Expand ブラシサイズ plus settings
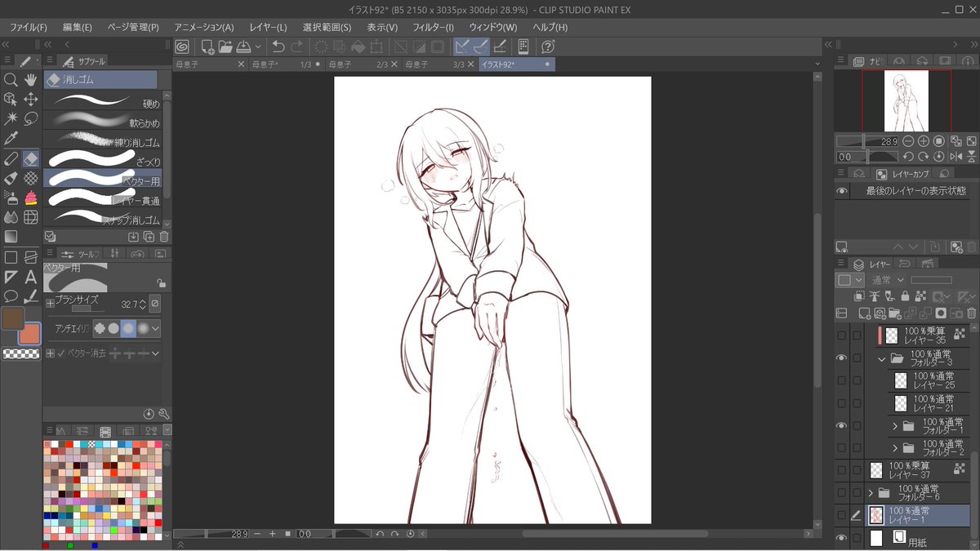This screenshot has height=551, width=980. click(x=50, y=303)
